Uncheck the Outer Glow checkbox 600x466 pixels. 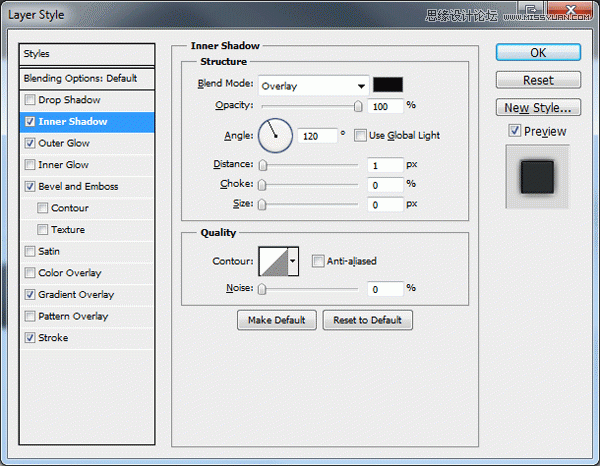(30, 143)
